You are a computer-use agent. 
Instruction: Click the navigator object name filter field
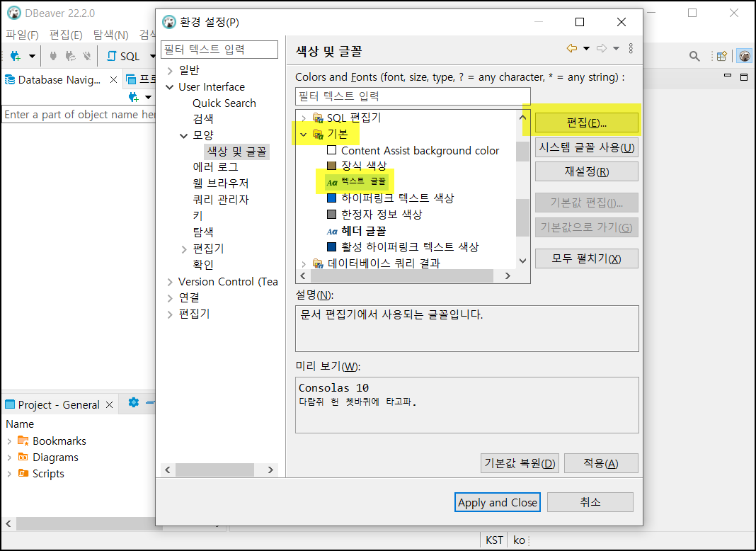coord(79,115)
